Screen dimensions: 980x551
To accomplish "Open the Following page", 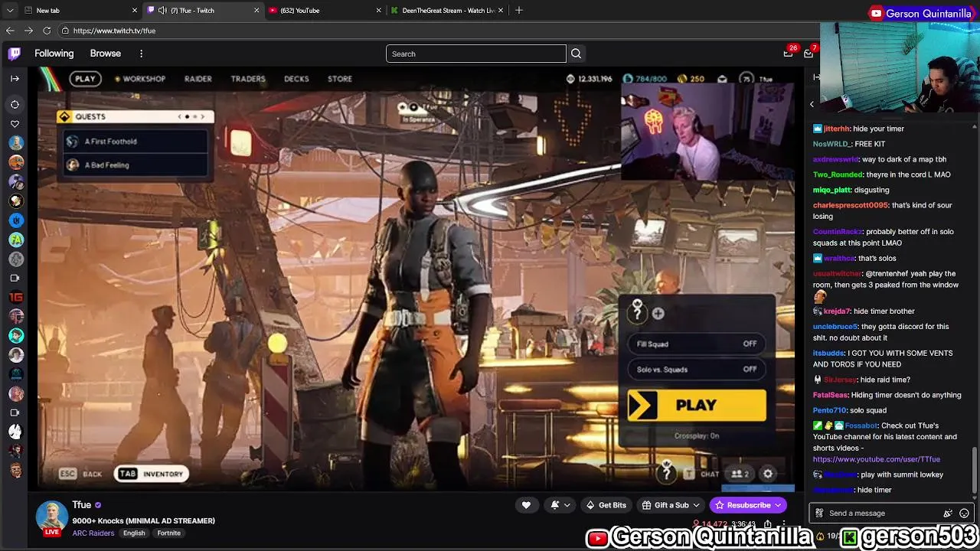I will point(54,54).
